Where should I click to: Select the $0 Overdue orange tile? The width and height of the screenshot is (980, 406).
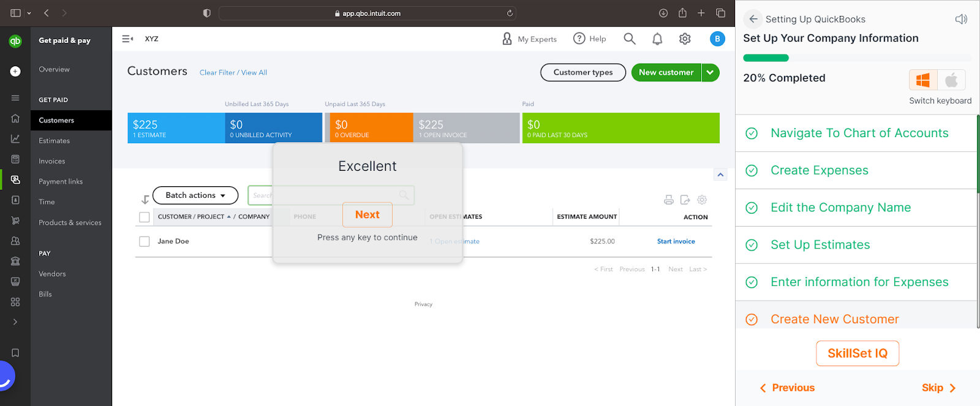(371, 128)
